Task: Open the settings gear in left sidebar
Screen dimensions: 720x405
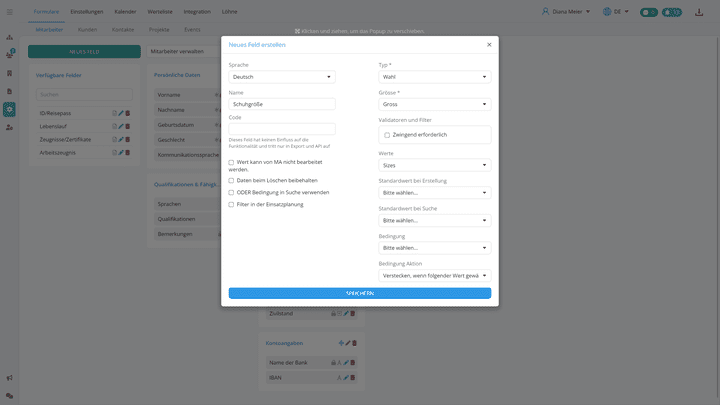Action: click(x=9, y=109)
